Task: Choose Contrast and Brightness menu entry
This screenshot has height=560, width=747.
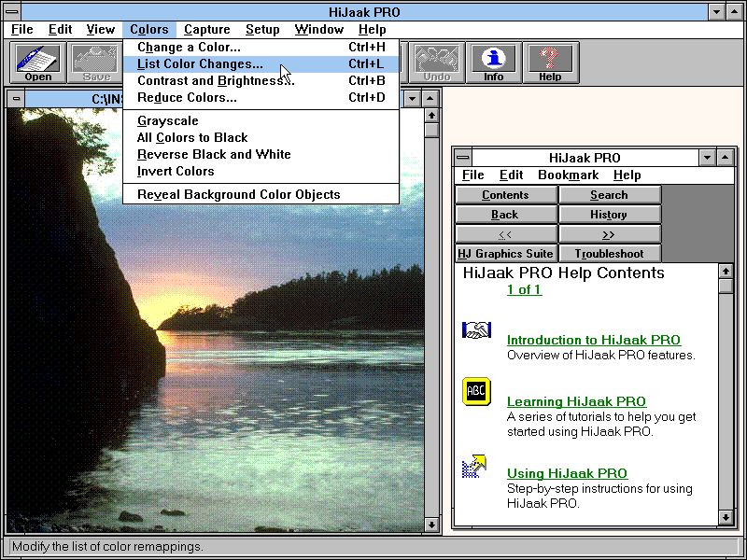Action: click(261, 80)
